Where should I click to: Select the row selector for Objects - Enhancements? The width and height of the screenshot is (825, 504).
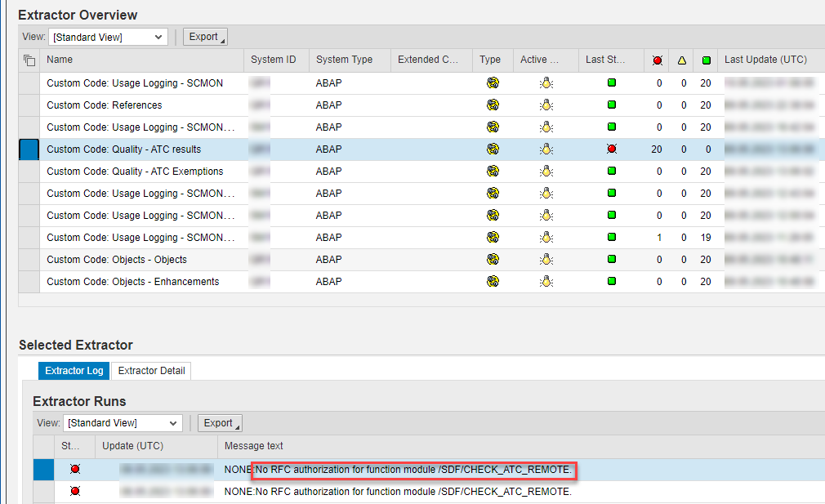click(29, 282)
